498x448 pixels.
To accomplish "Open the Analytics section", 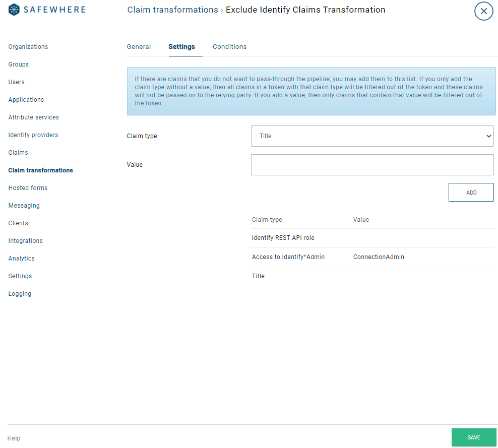I will [x=21, y=259].
